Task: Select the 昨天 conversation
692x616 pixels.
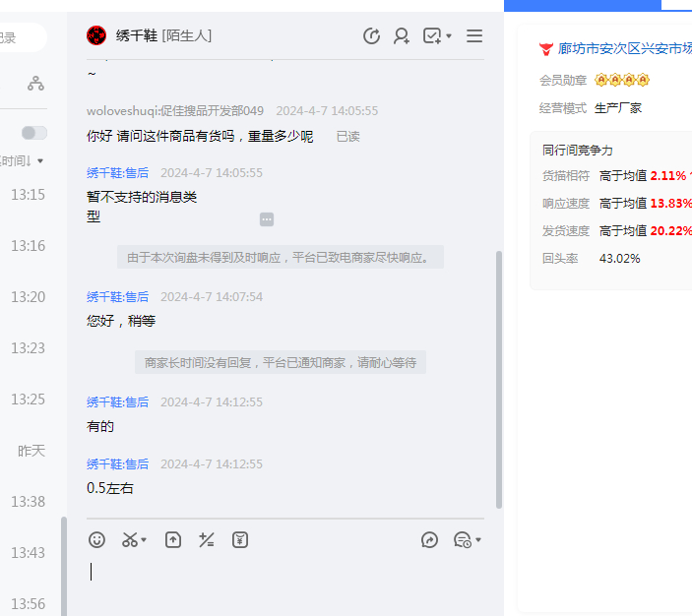Action: 31,451
